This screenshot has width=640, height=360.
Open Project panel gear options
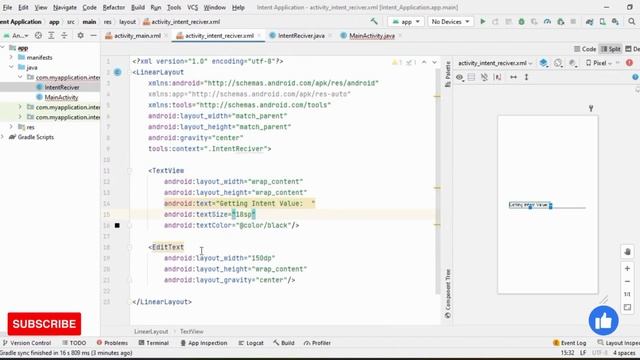[x=80, y=36]
